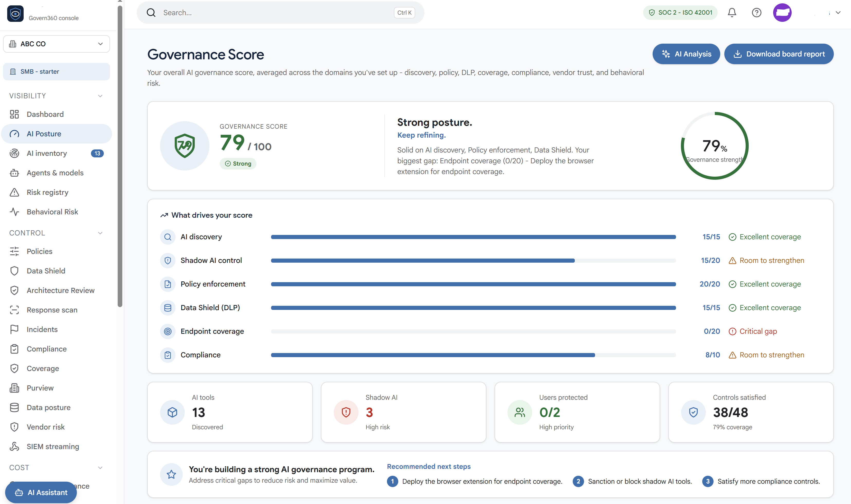Click the Policies sliders icon

coord(14,251)
